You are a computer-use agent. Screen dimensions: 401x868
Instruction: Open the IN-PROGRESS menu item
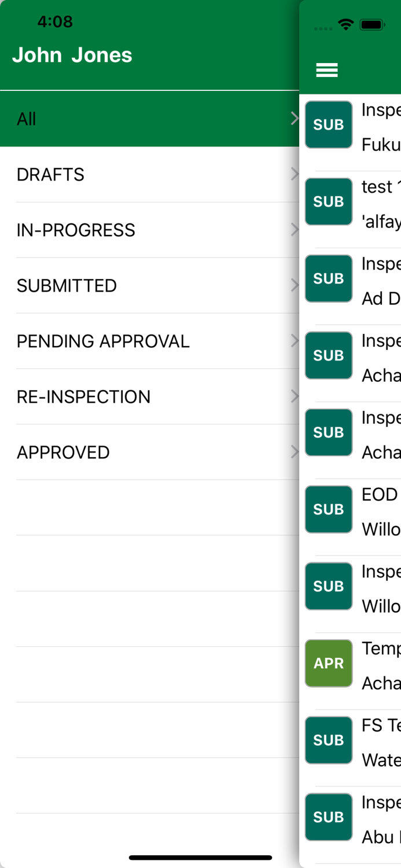point(116,229)
